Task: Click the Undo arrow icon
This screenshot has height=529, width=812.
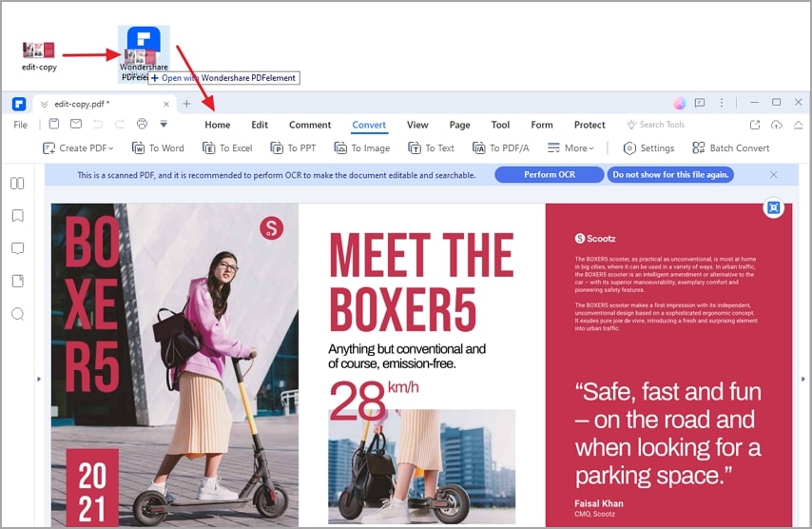Action: tap(98, 124)
